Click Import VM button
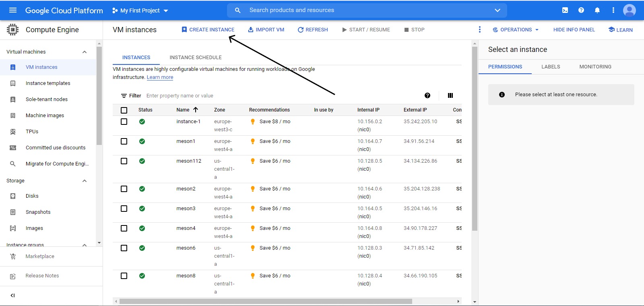Image resolution: width=644 pixels, height=306 pixels. pos(266,30)
